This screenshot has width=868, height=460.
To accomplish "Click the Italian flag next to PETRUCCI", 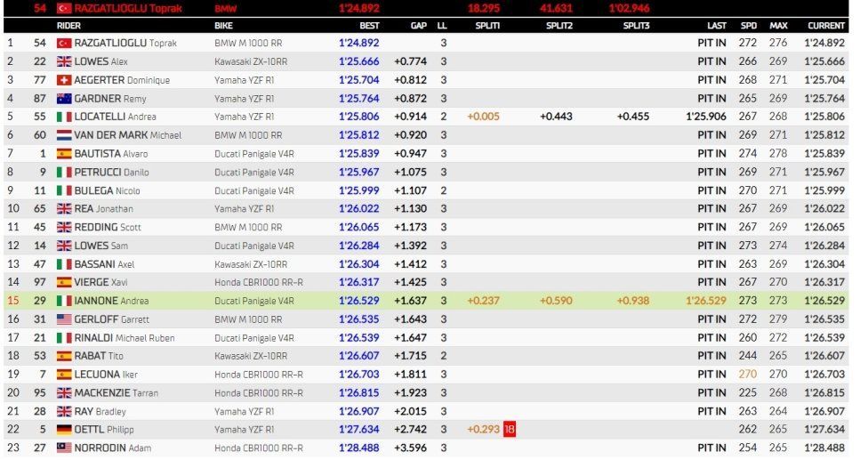I will coord(64,172).
